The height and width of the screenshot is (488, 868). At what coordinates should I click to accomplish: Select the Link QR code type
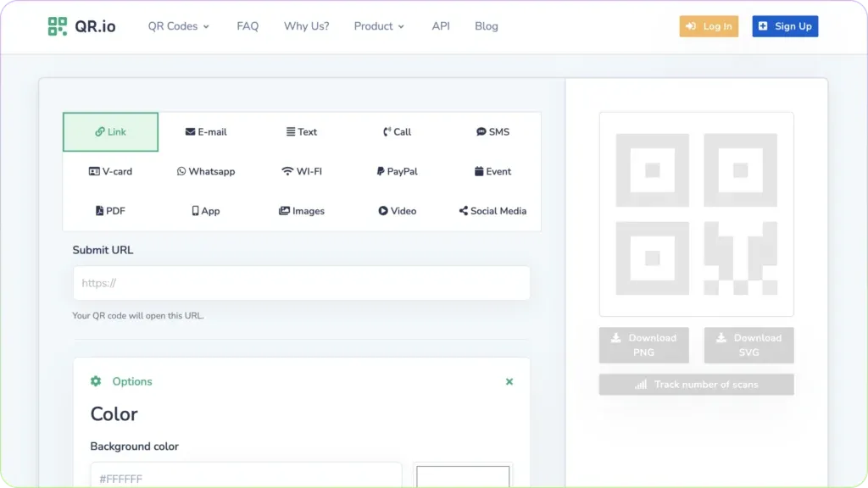(110, 132)
